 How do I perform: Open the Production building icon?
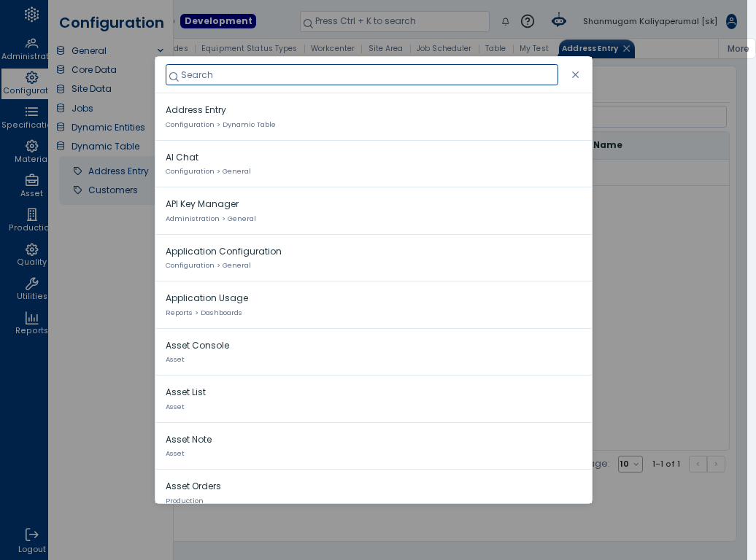tap(32, 214)
